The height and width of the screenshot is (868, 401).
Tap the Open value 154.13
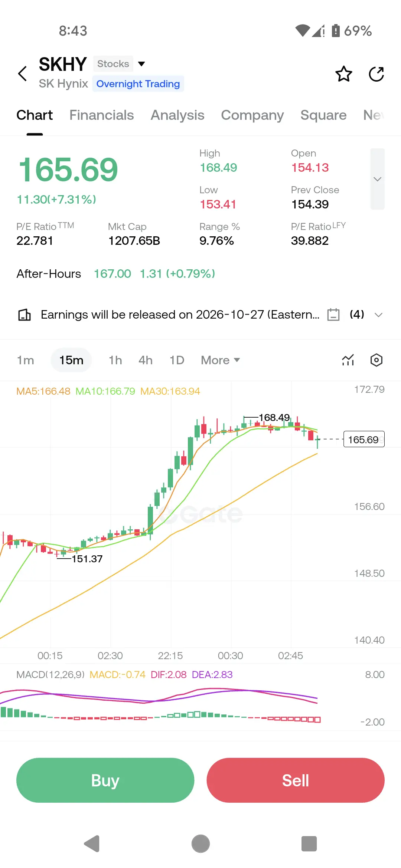(x=310, y=168)
